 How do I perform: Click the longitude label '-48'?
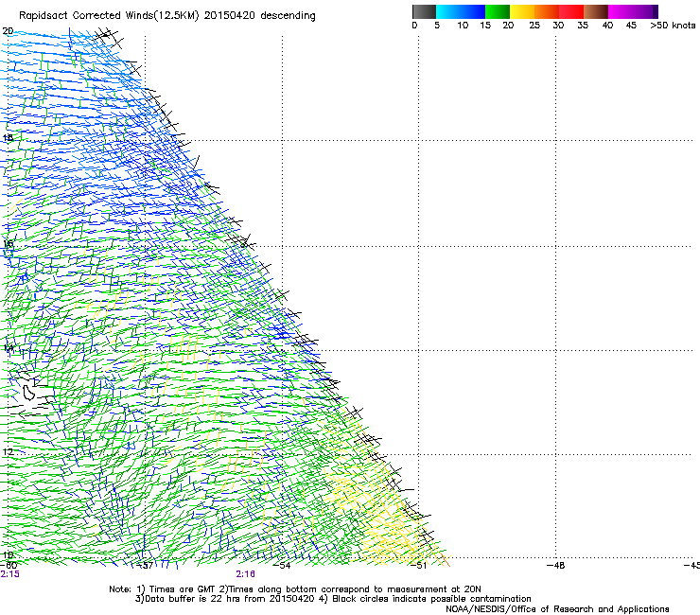[556, 566]
